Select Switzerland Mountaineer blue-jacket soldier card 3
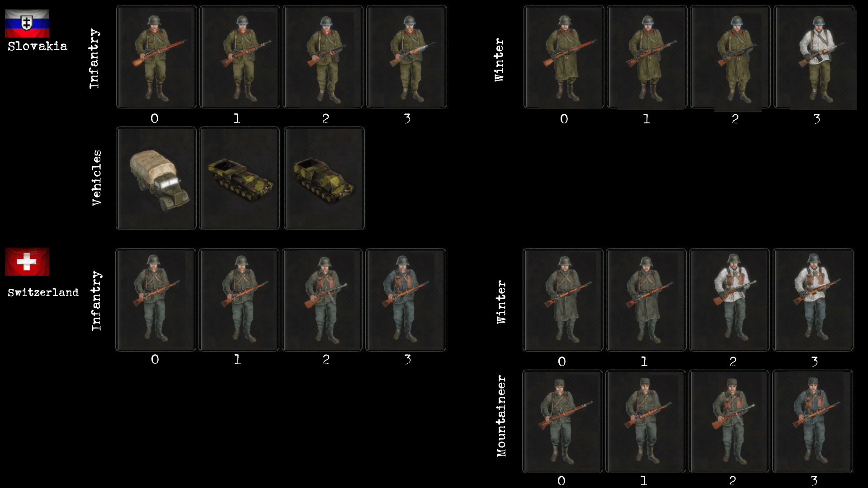 tap(813, 422)
